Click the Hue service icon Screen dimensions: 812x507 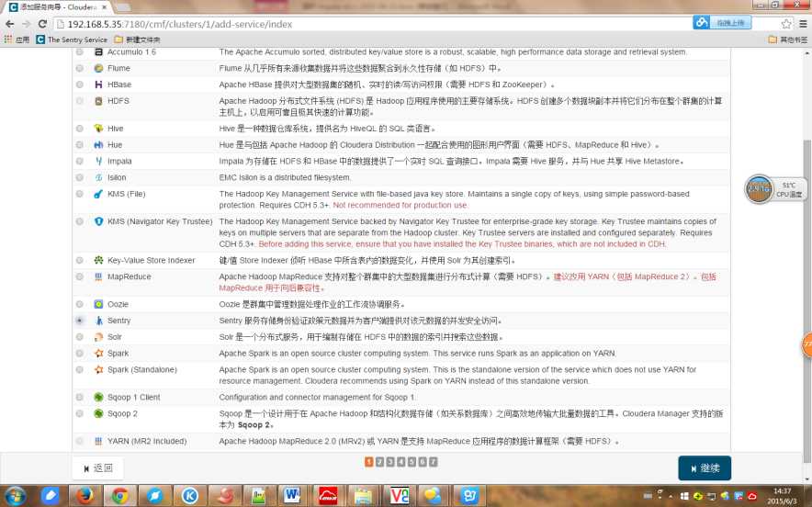tap(98, 145)
